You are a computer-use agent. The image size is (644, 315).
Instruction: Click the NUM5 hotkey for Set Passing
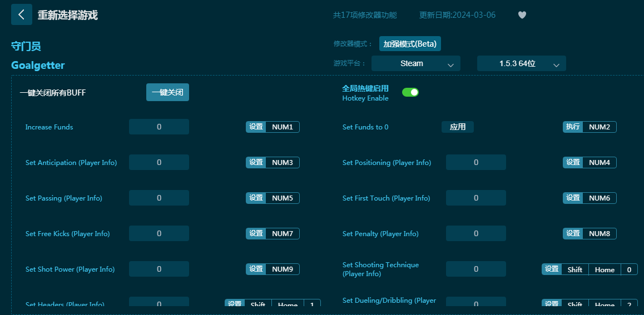pyautogui.click(x=282, y=198)
